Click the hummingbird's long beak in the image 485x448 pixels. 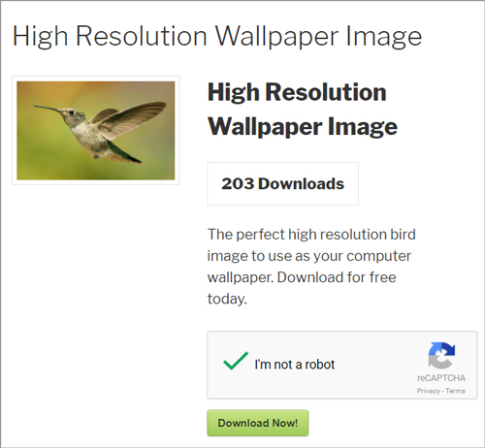[x=48, y=109]
